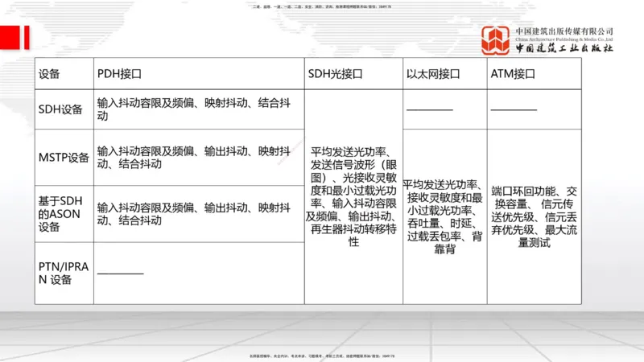Click the '基于SDH的ASON设备' row label

coord(60,214)
